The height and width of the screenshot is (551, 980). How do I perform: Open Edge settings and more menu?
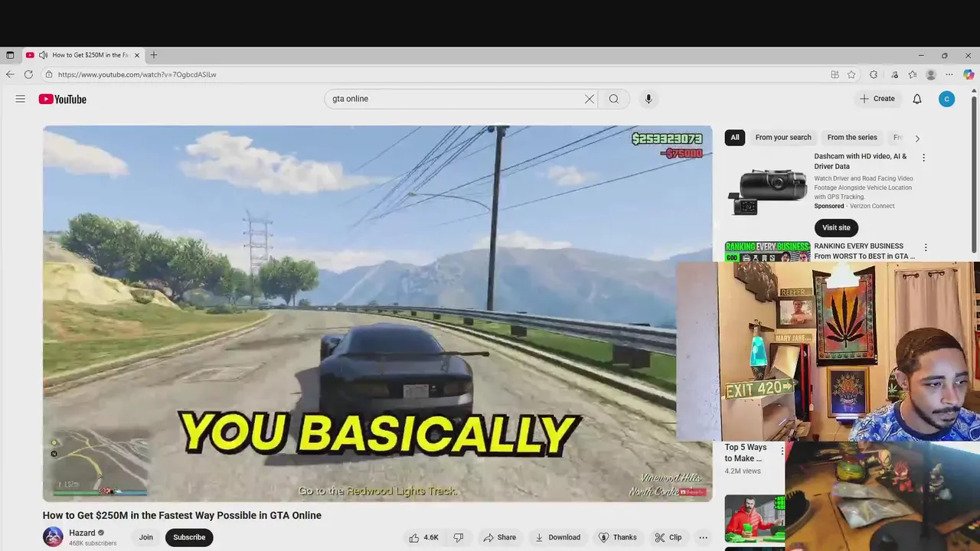coord(949,74)
